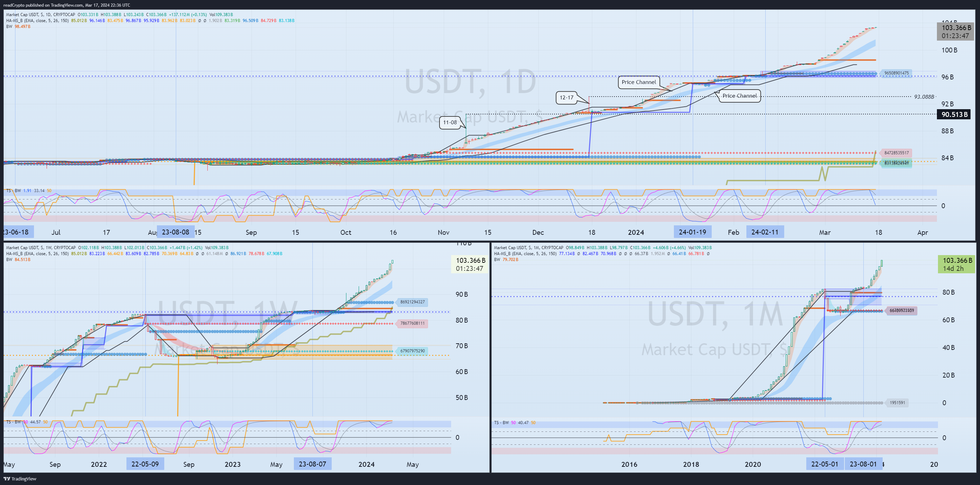Click the TS - BW 1.91 33.14 legend
Image resolution: width=980 pixels, height=485 pixels.
coord(28,190)
